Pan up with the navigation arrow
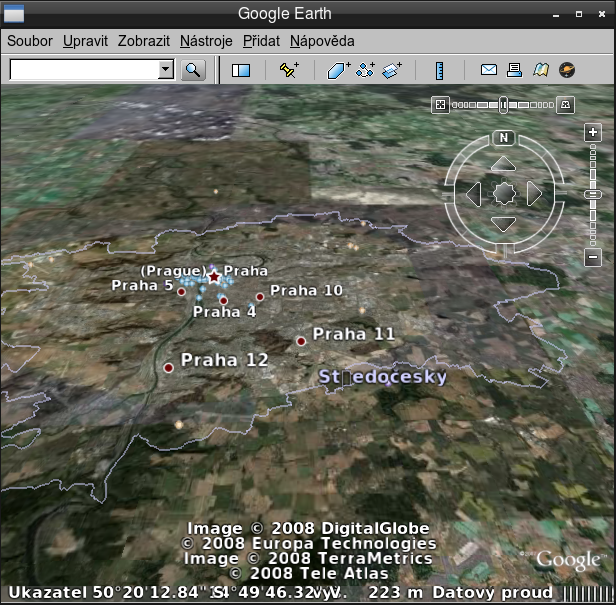This screenshot has height=605, width=616. point(503,164)
